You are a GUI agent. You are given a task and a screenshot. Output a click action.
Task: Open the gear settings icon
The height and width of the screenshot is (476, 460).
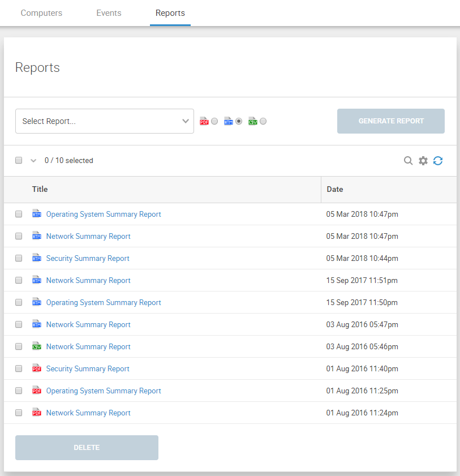(x=423, y=161)
